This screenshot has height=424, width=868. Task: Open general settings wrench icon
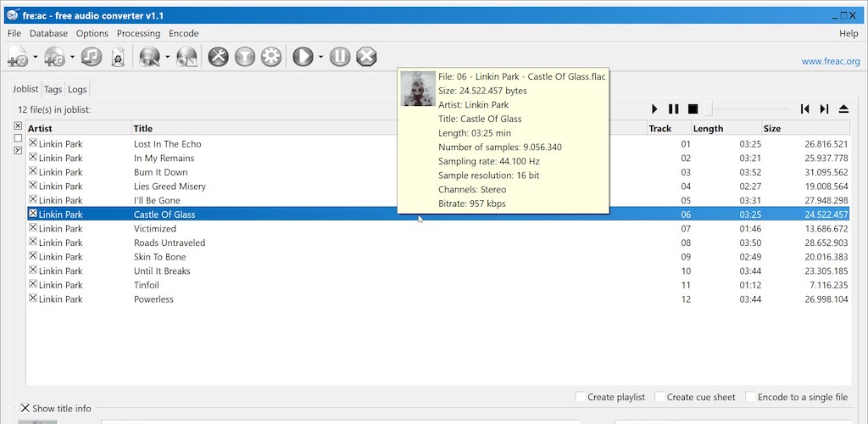pyautogui.click(x=218, y=57)
